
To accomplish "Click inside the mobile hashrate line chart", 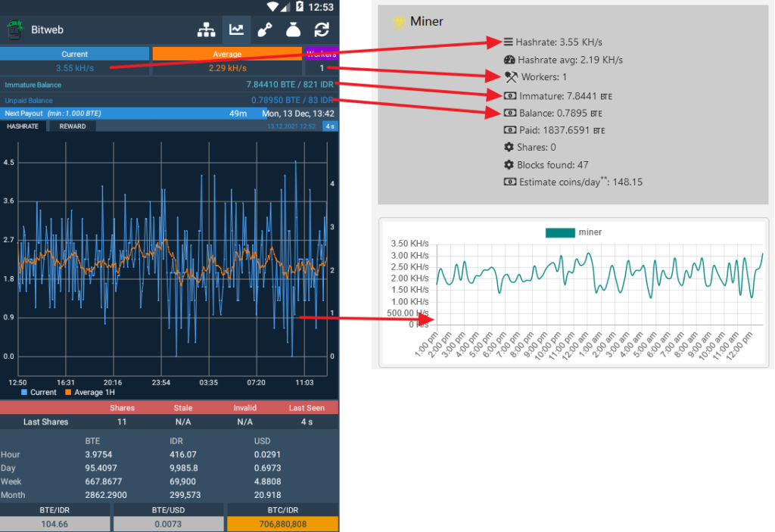I will coord(173,259).
